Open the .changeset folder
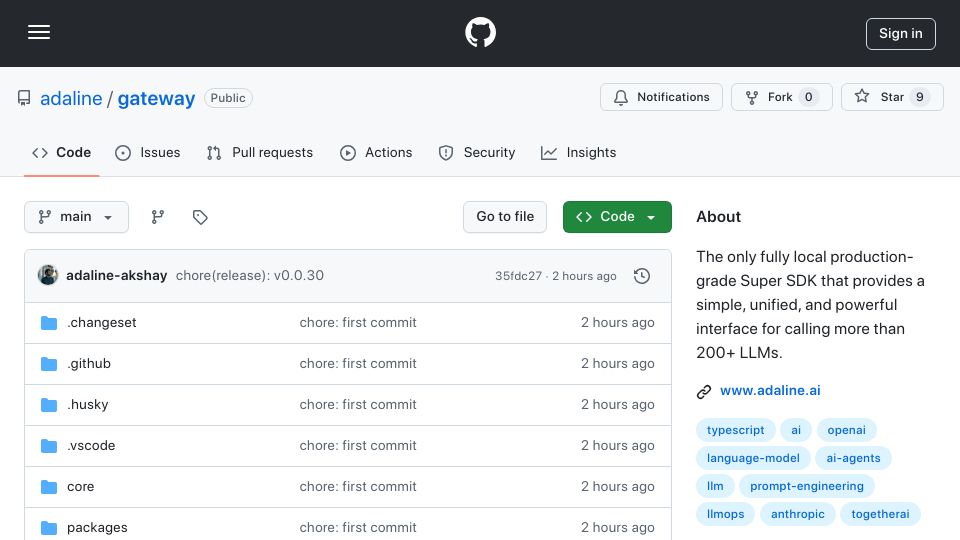Image resolution: width=960 pixels, height=540 pixels. click(102, 323)
